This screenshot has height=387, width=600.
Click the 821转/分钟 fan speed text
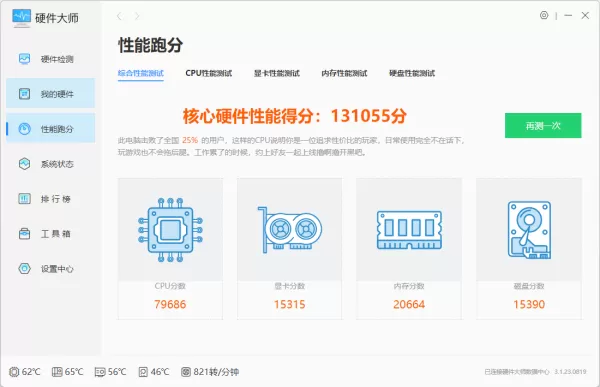(x=216, y=372)
